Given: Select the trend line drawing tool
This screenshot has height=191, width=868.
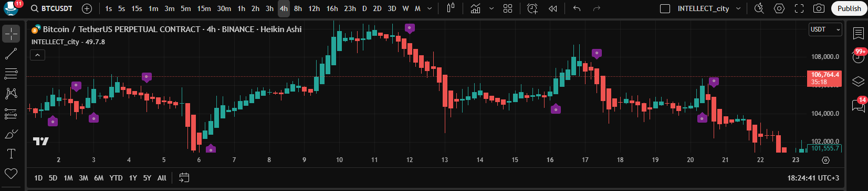Looking at the screenshot, I should pos(11,54).
